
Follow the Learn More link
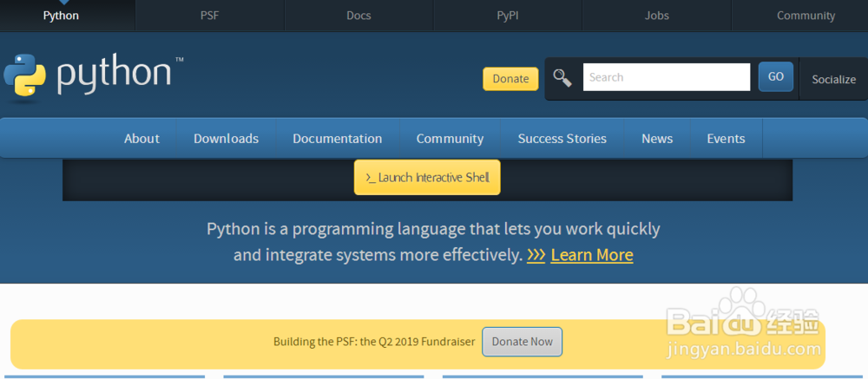coord(592,255)
